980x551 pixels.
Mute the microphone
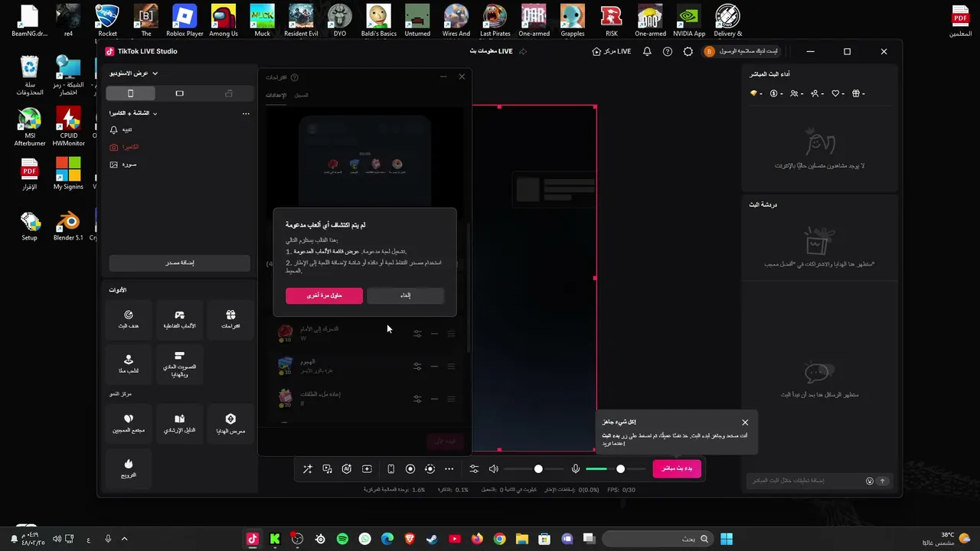click(576, 469)
